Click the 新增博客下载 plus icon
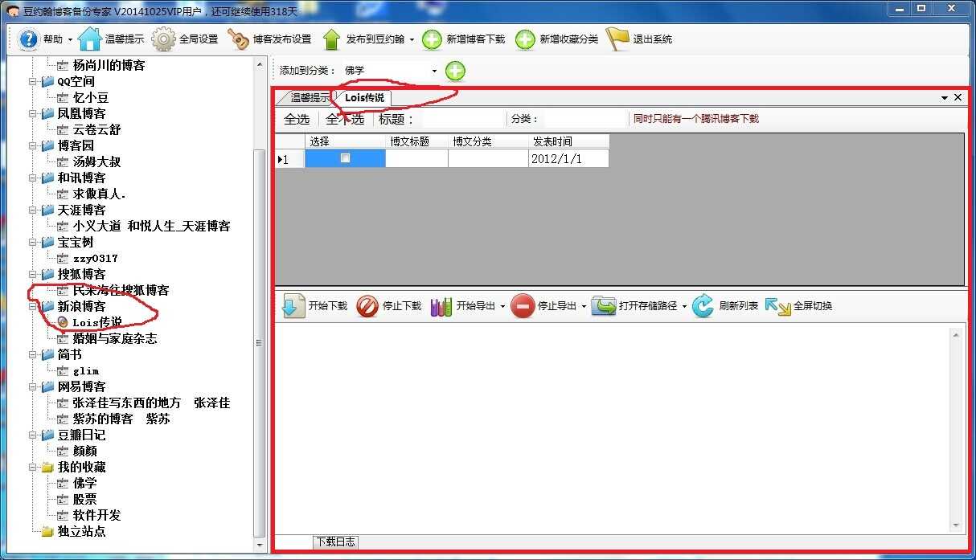Screen dimensions: 976x560 [x=432, y=38]
